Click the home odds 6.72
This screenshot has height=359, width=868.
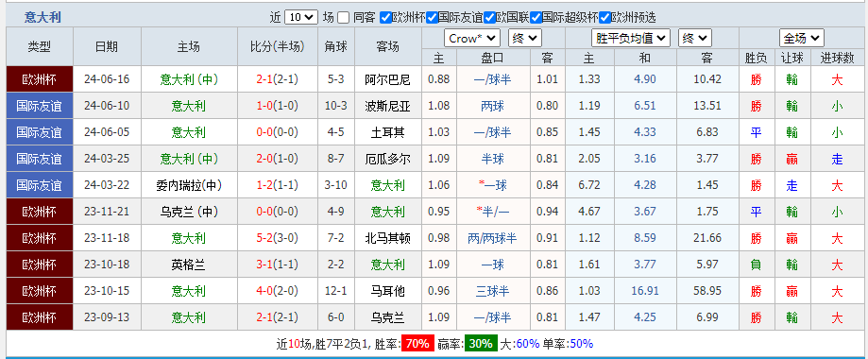[589, 185]
